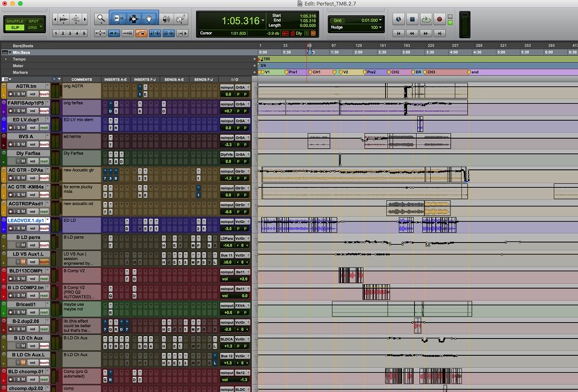Open noinput selector on AGTR.tm track
This screenshot has height=392, width=578.
point(227,87)
